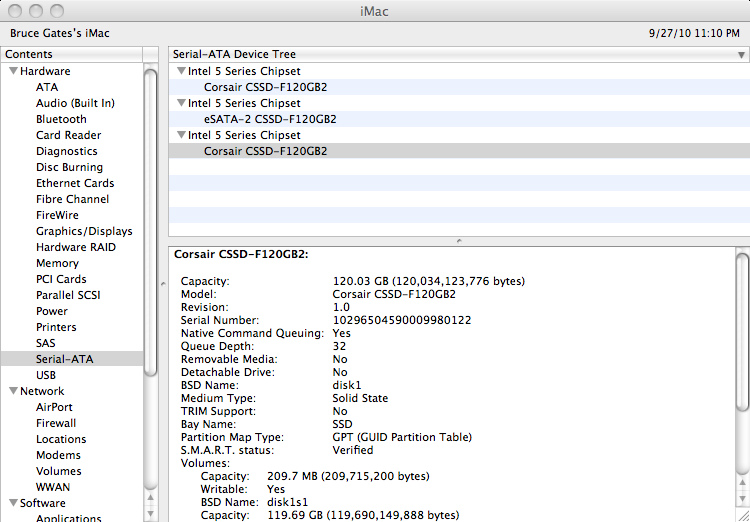750x522 pixels.
Task: Click the Contents column header
Action: click(x=72, y=55)
